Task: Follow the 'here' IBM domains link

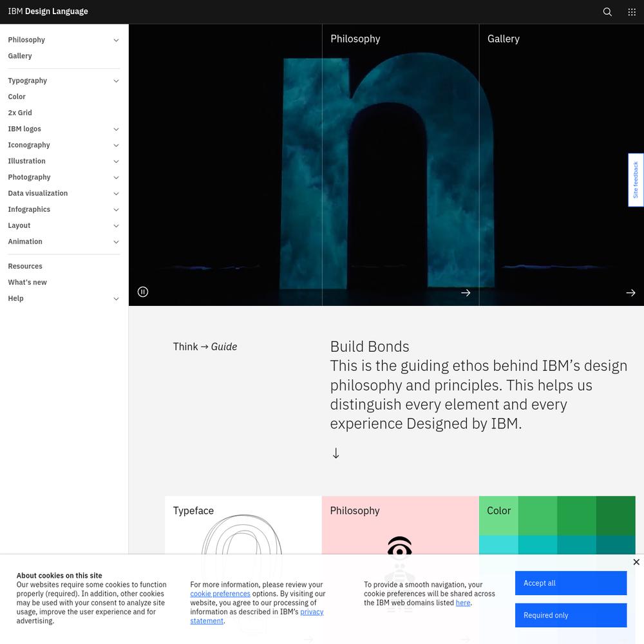Action: [463, 603]
